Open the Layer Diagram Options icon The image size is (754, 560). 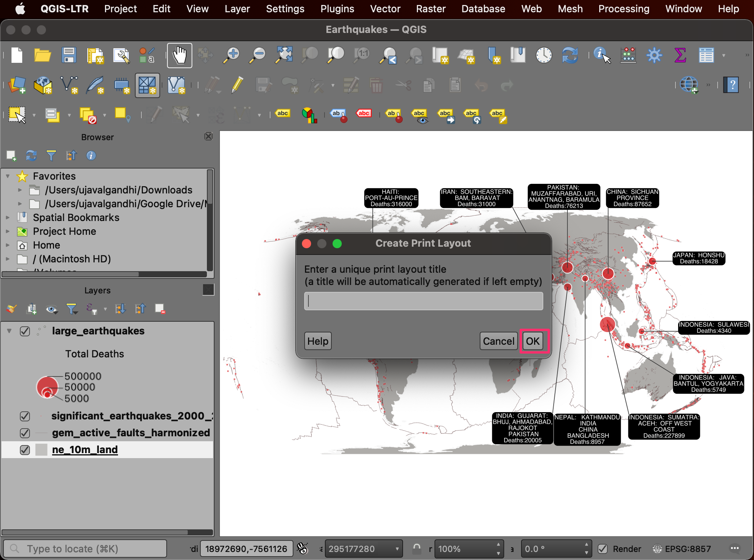[x=309, y=115]
